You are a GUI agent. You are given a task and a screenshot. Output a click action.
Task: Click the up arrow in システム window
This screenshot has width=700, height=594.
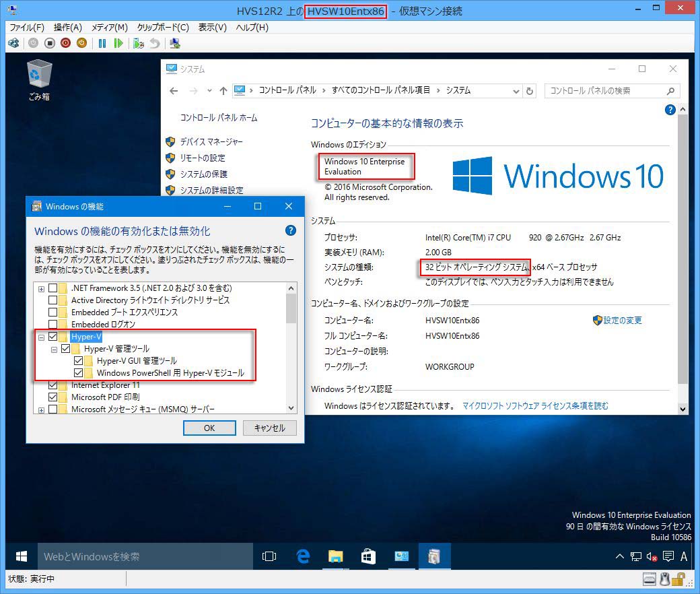coord(223,91)
